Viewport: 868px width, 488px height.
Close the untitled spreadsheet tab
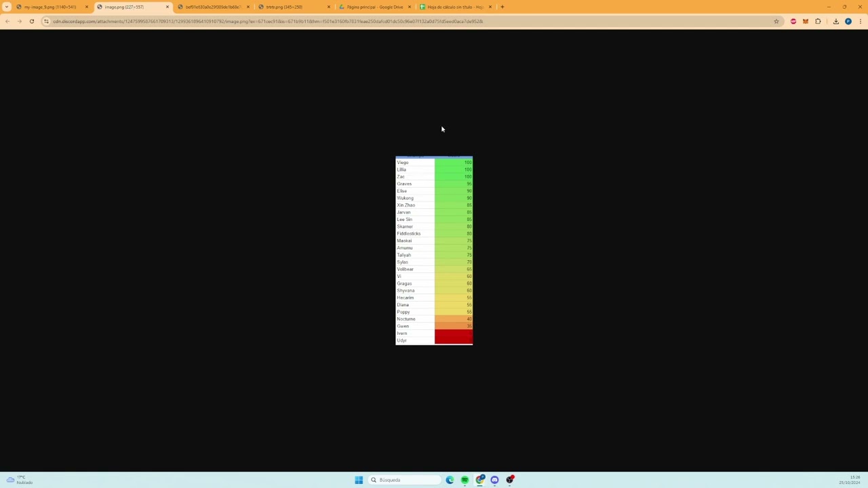(x=490, y=7)
